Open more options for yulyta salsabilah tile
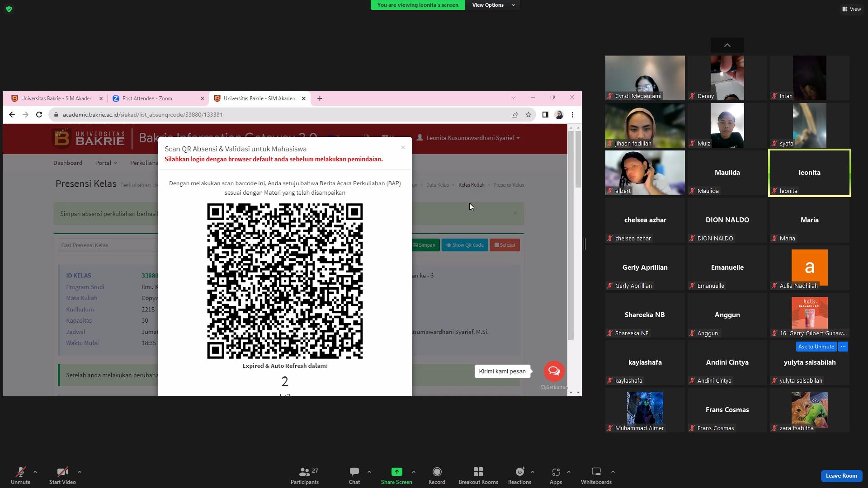Screen dimensions: 868x488 point(843,347)
